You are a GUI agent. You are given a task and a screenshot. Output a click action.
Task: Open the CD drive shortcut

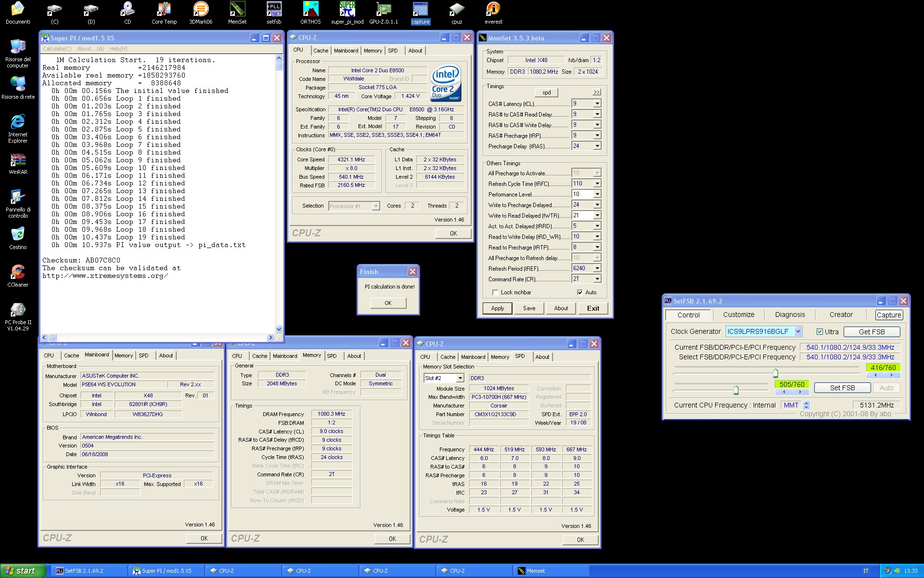click(x=128, y=13)
